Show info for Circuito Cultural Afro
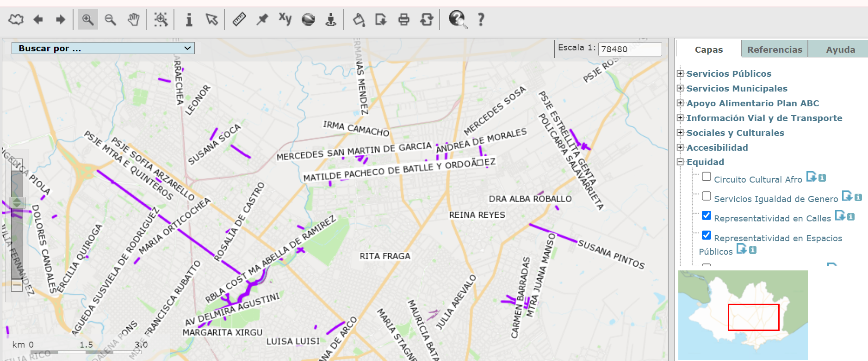 click(822, 177)
